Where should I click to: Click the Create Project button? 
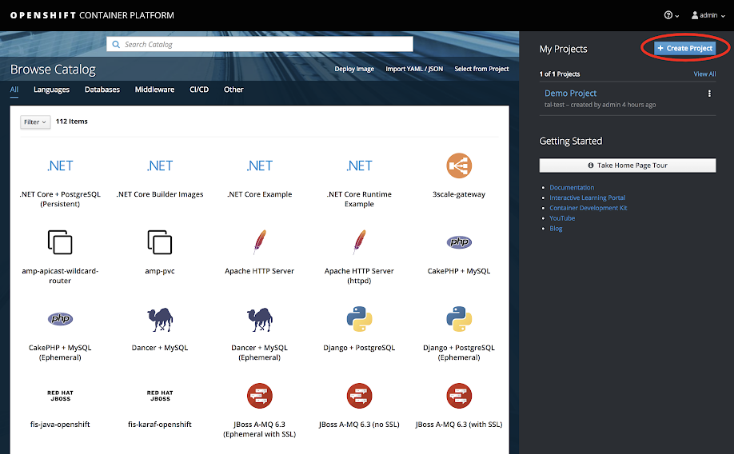pos(684,48)
